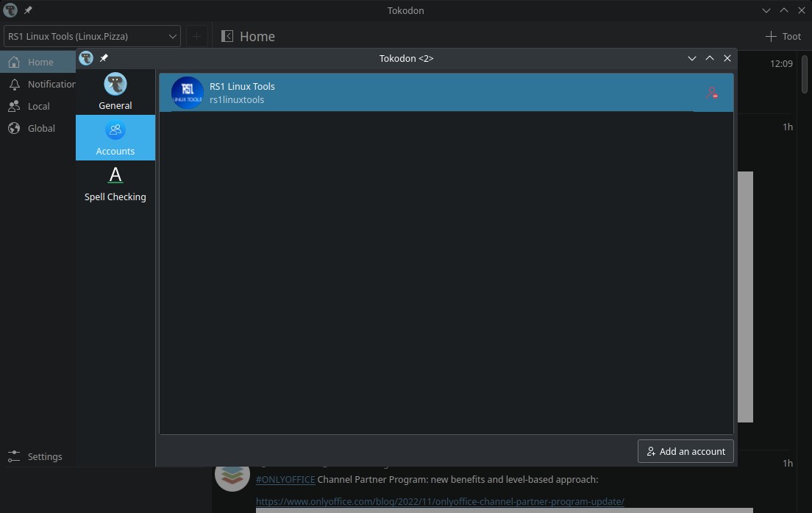Screen dimensions: 812x513
Task: Open the Spell Checking settings section
Action: point(115,183)
